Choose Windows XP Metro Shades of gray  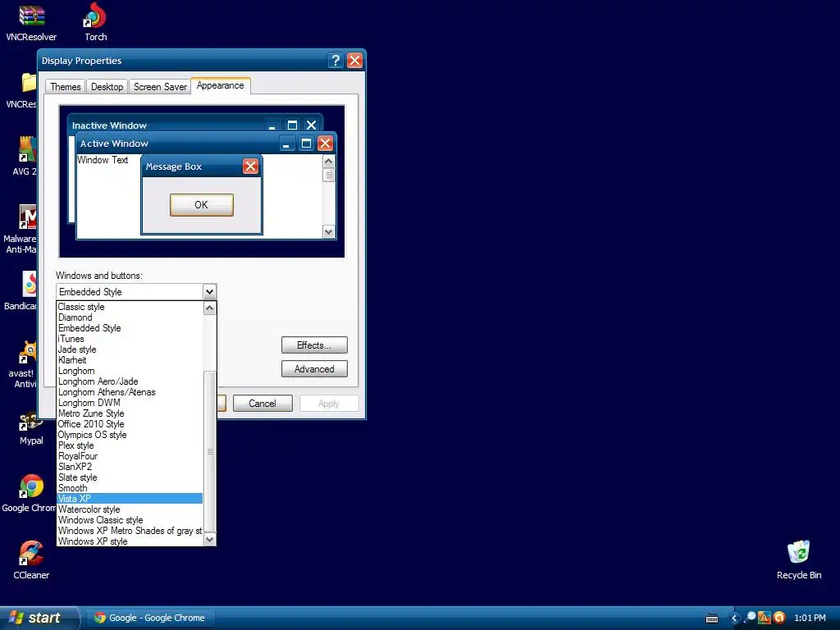(x=130, y=531)
